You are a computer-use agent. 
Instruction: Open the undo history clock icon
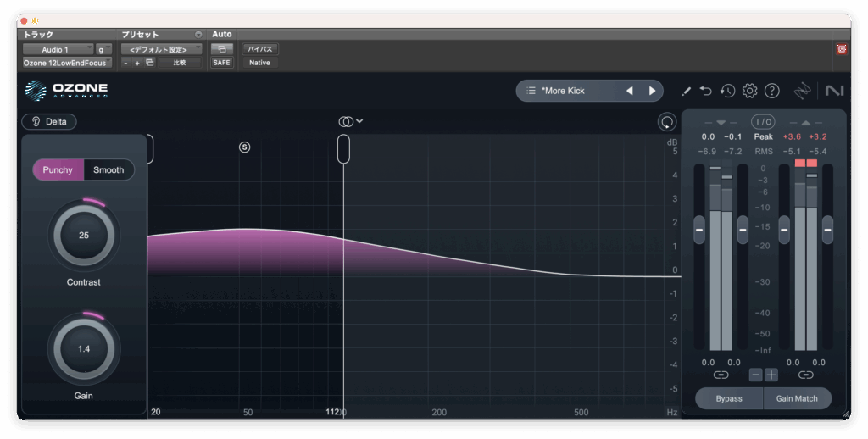728,91
